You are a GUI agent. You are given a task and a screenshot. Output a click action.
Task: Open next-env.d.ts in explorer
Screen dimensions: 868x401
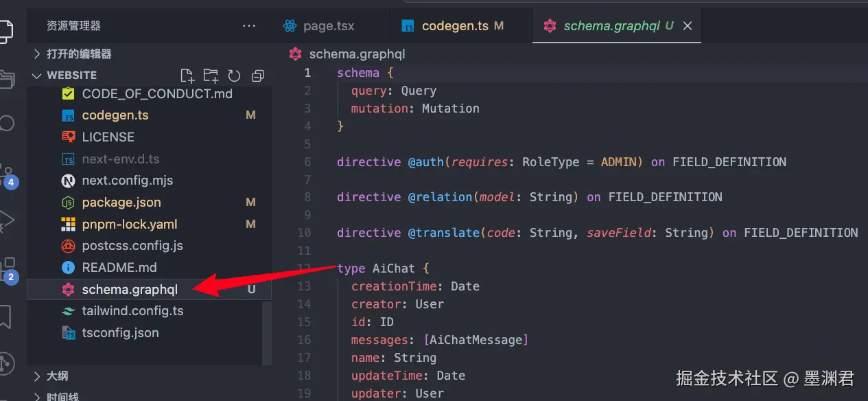[x=121, y=159]
